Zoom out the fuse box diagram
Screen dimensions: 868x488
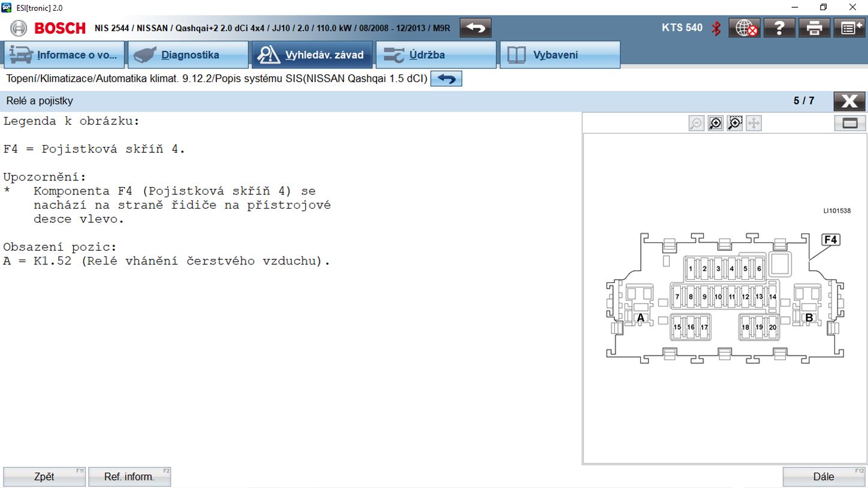[x=696, y=123]
